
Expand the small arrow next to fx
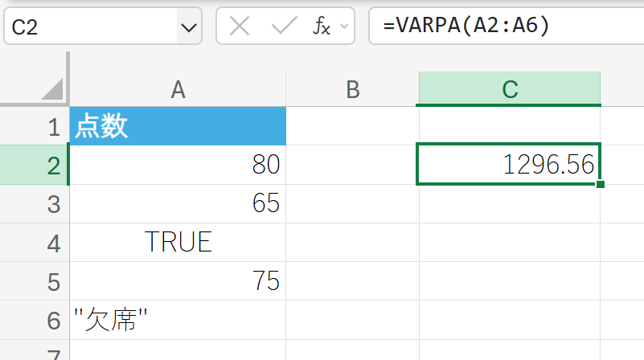(x=345, y=27)
